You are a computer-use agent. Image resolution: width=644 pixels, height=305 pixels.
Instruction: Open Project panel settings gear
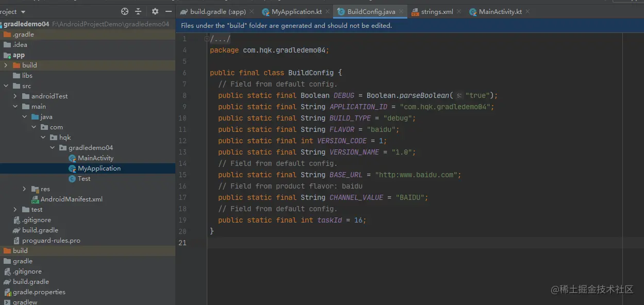click(155, 11)
